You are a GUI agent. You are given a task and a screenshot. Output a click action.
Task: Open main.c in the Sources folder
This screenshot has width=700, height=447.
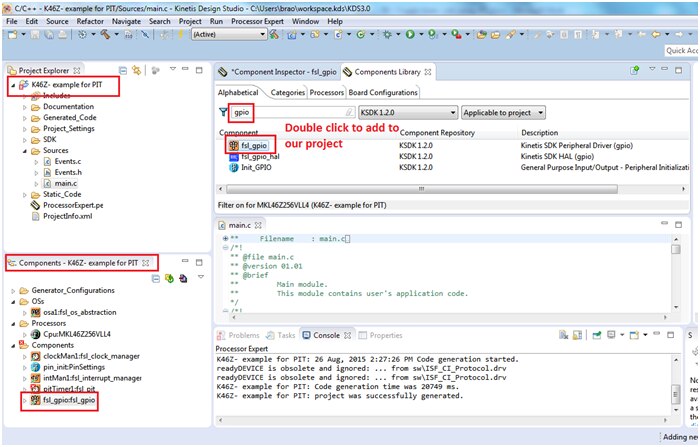(66, 183)
